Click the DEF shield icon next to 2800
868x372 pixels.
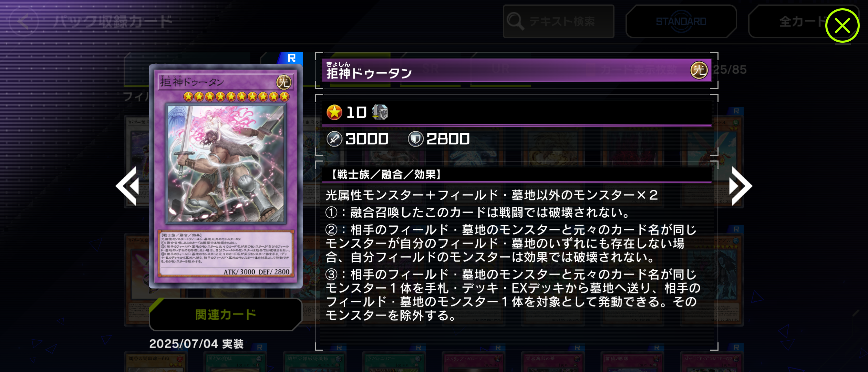click(415, 139)
